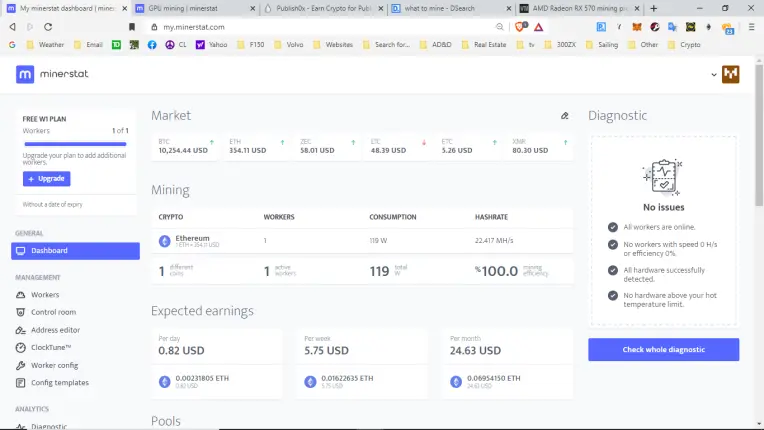
Task: Go back with the browser back arrow
Action: pyautogui.click(x=13, y=27)
